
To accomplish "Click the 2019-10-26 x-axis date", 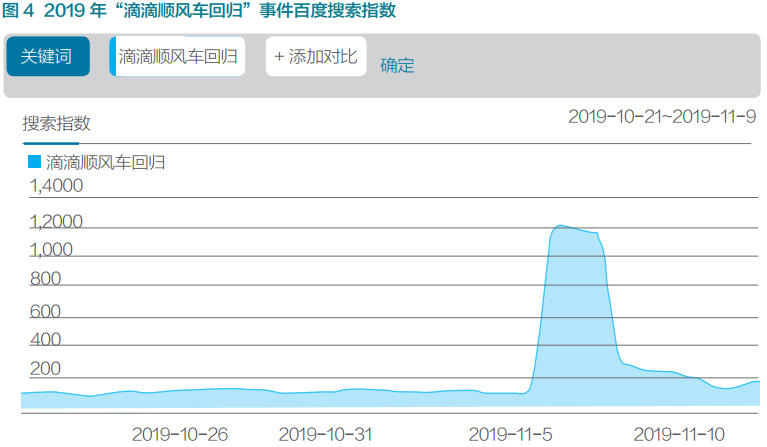I will pyautogui.click(x=180, y=434).
